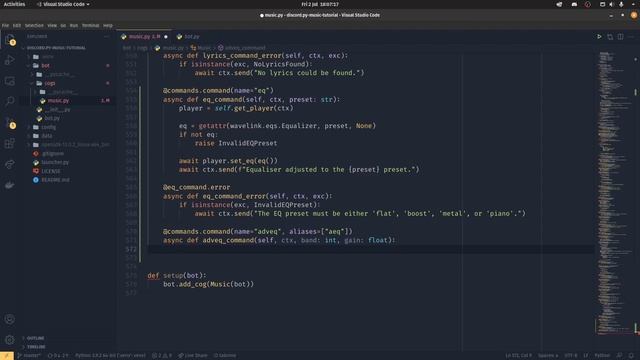
Task: Expand the data folder
Action: pyautogui.click(x=69, y=136)
